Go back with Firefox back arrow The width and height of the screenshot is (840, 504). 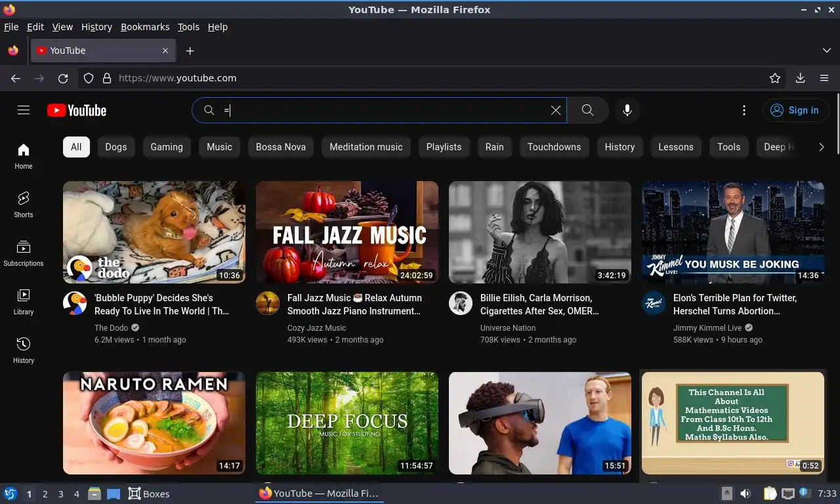pyautogui.click(x=16, y=78)
